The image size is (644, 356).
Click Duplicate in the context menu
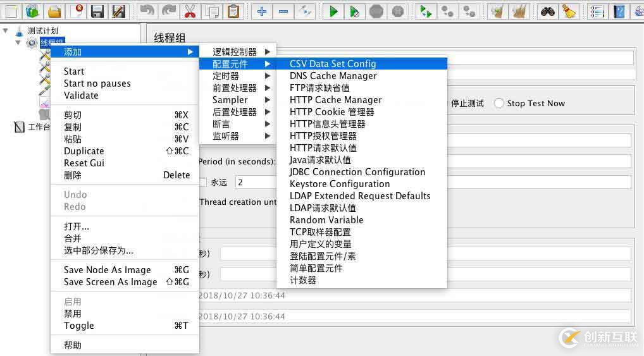[125, 151]
